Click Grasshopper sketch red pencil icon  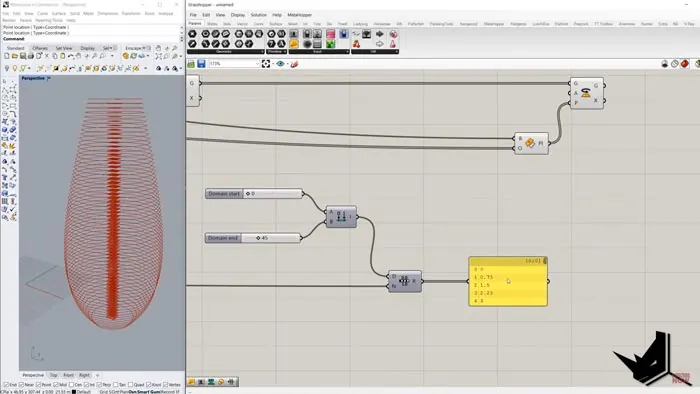pyautogui.click(x=294, y=64)
